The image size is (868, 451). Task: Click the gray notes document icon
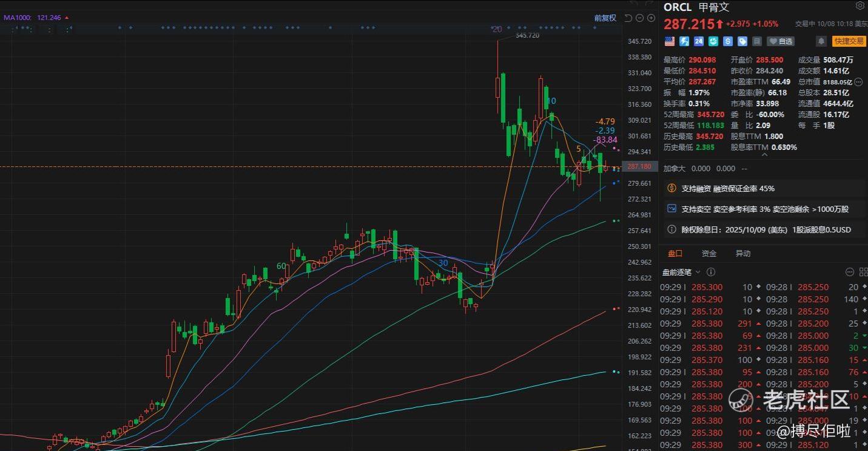(x=757, y=41)
